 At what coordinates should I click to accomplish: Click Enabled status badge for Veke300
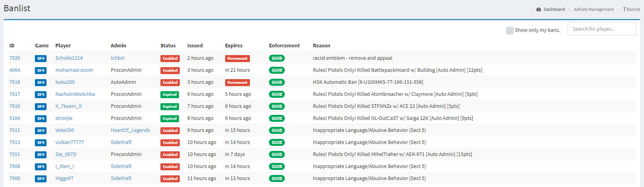[170, 131]
